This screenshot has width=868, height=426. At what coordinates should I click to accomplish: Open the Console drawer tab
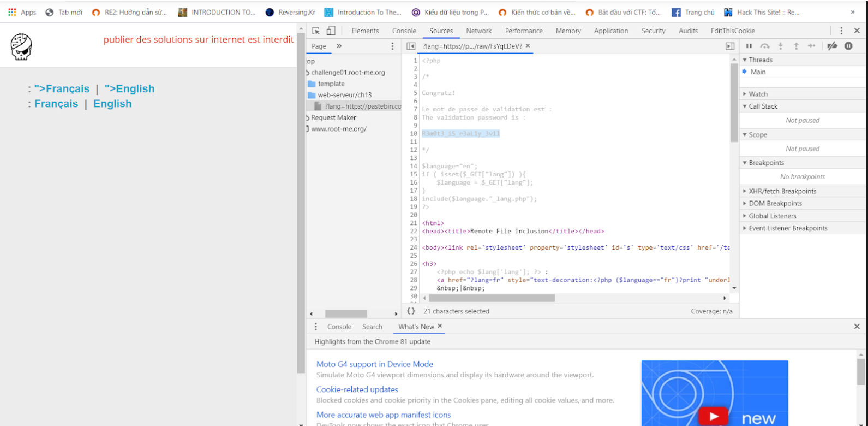point(339,327)
